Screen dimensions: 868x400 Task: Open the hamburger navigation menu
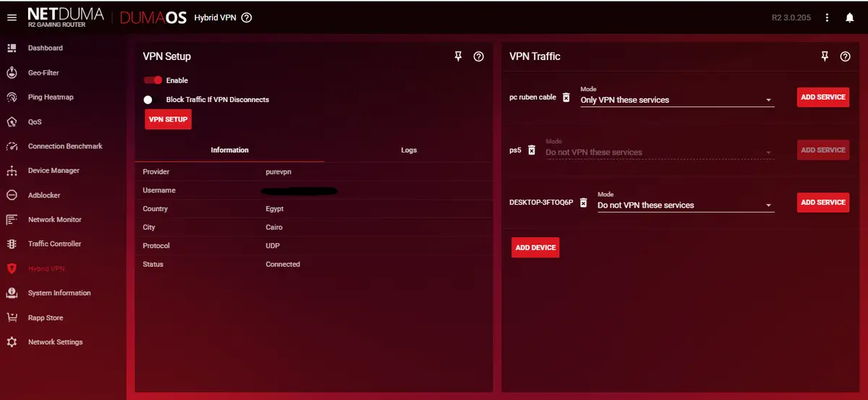coord(12,17)
